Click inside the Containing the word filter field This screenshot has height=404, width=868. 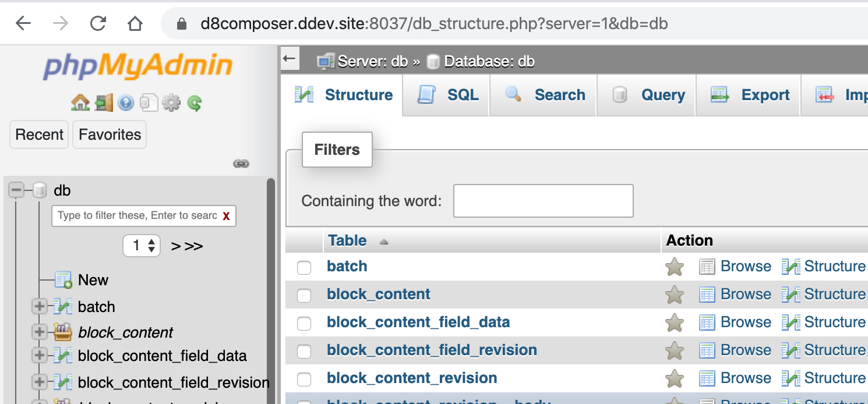click(542, 201)
